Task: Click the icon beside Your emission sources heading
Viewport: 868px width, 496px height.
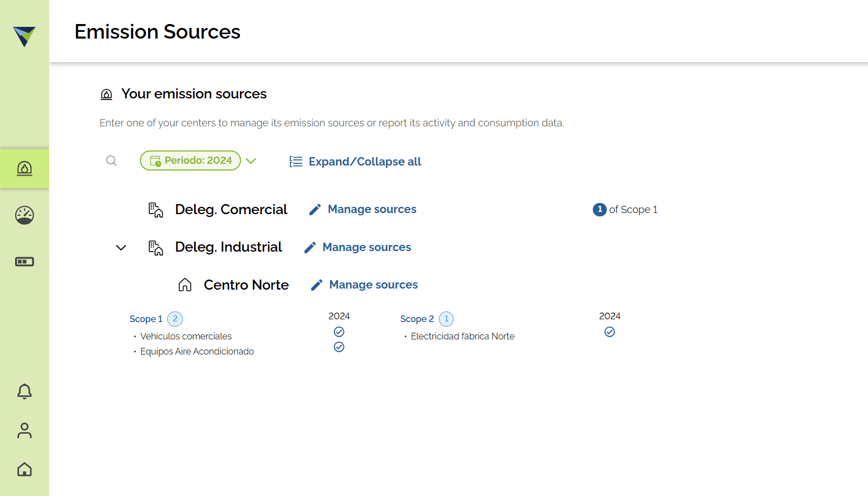Action: coord(106,94)
